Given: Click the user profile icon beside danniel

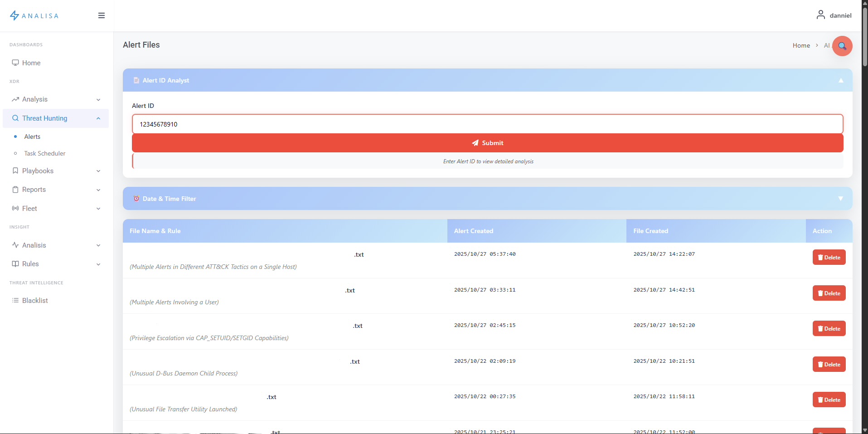Looking at the screenshot, I should [821, 15].
